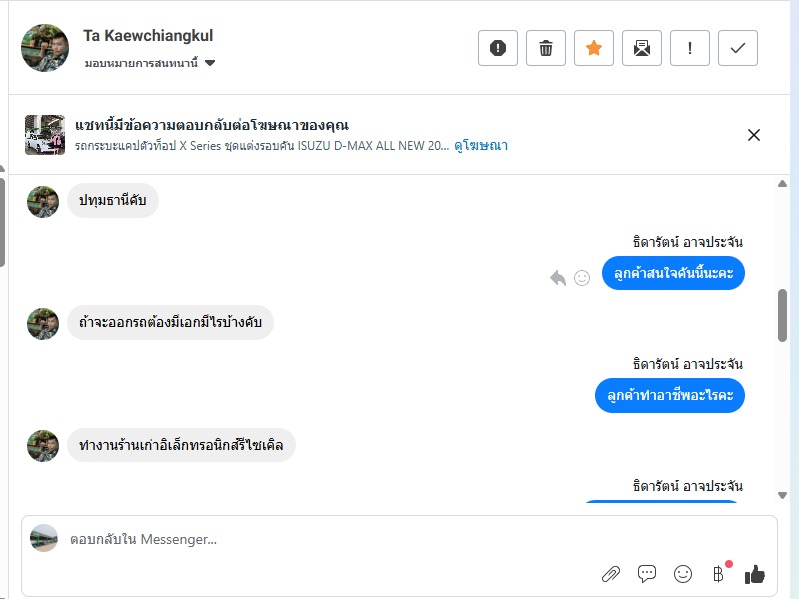
Task: Toggle the orange follow-up star
Action: [594, 48]
